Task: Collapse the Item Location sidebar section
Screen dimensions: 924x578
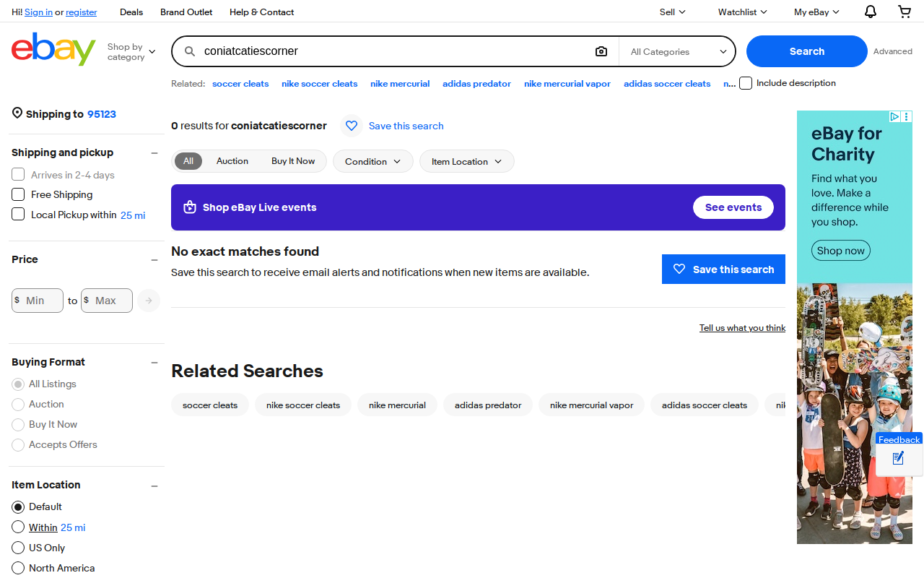Action: click(154, 486)
